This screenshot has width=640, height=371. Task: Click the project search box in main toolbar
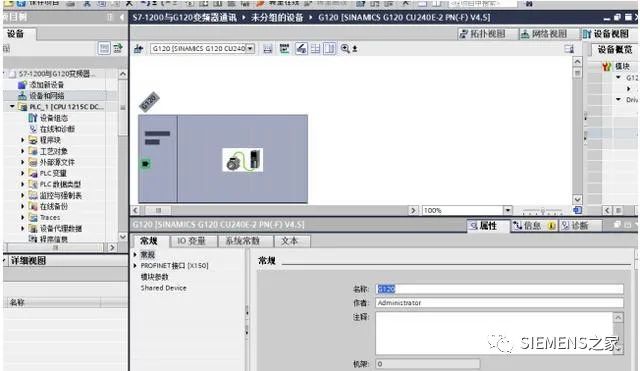[x=482, y=3]
